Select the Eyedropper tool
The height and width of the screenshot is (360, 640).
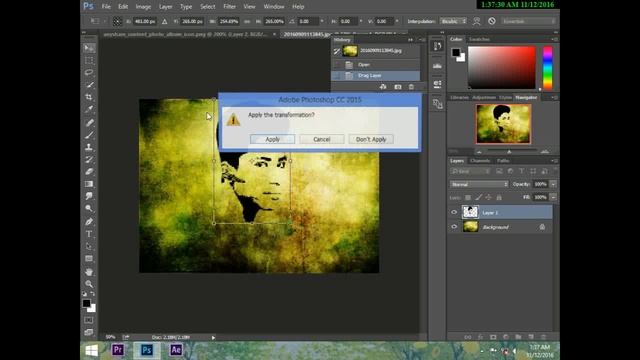pos(89,109)
